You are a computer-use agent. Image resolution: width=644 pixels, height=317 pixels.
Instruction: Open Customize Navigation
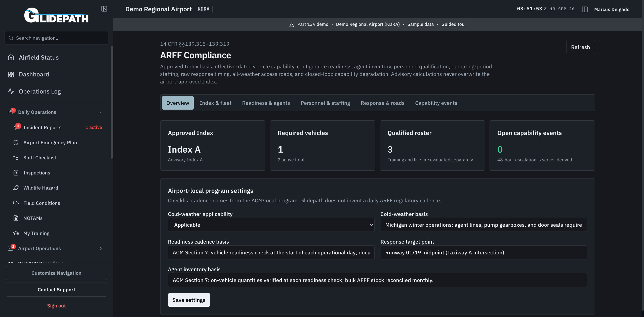coord(56,273)
